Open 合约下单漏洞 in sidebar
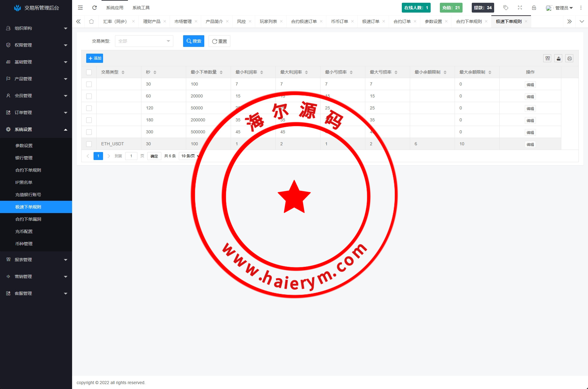This screenshot has width=588, height=389. coord(28,219)
